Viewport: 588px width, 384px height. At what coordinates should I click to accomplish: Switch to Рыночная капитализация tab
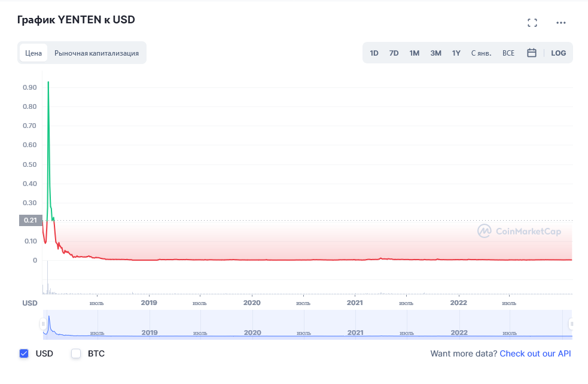[96, 53]
